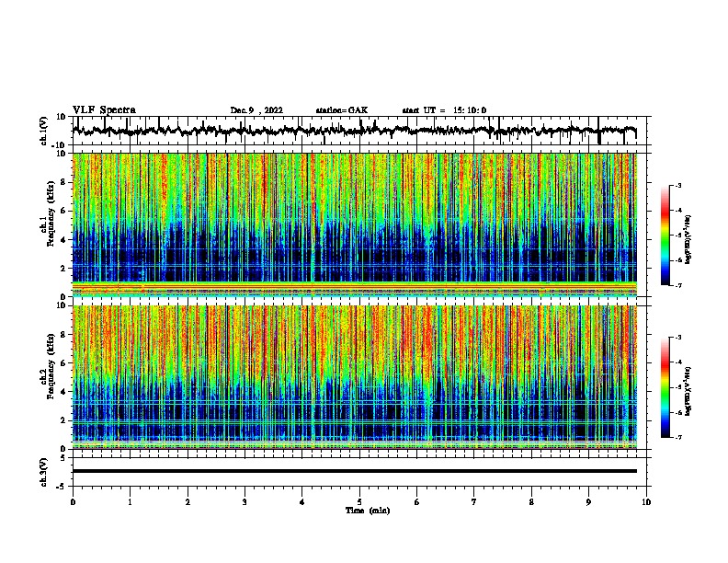Click the time axis tick label "10"
Image resolution: width=728 pixels, height=563 pixels.
point(646,502)
